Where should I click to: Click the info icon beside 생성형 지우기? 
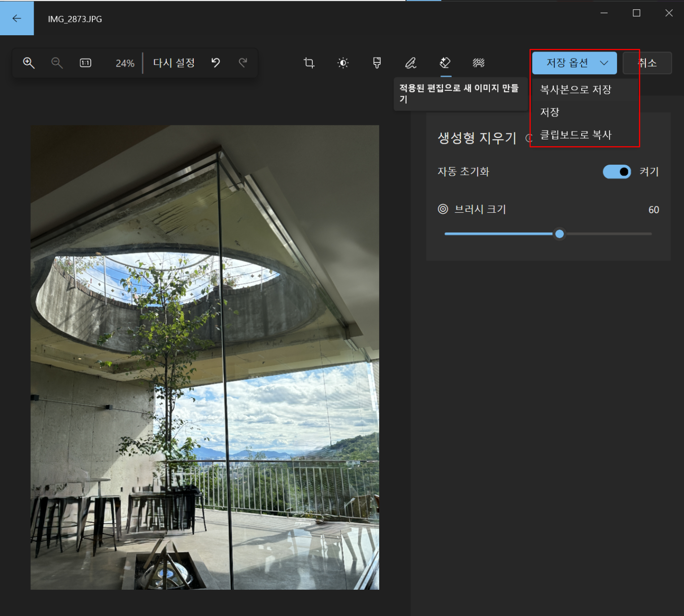click(x=529, y=138)
